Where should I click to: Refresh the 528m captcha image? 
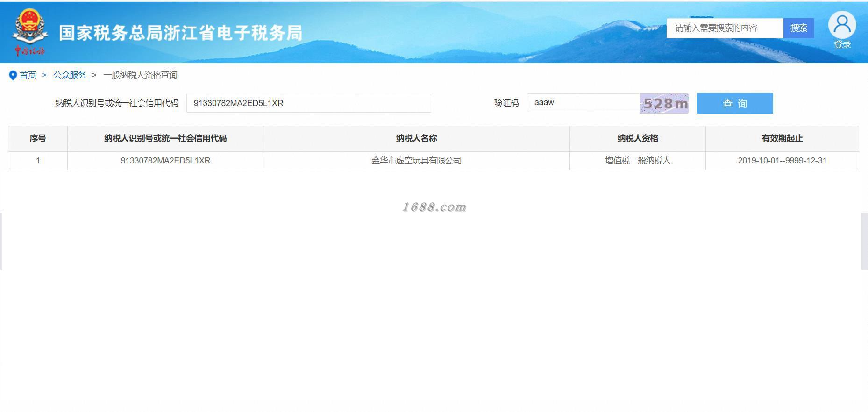[x=664, y=103]
